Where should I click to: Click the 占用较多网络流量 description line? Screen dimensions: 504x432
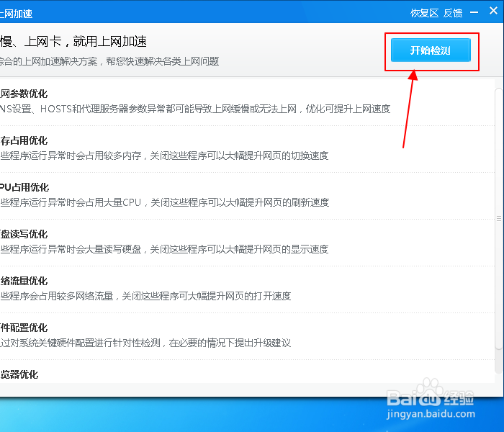[145, 296]
